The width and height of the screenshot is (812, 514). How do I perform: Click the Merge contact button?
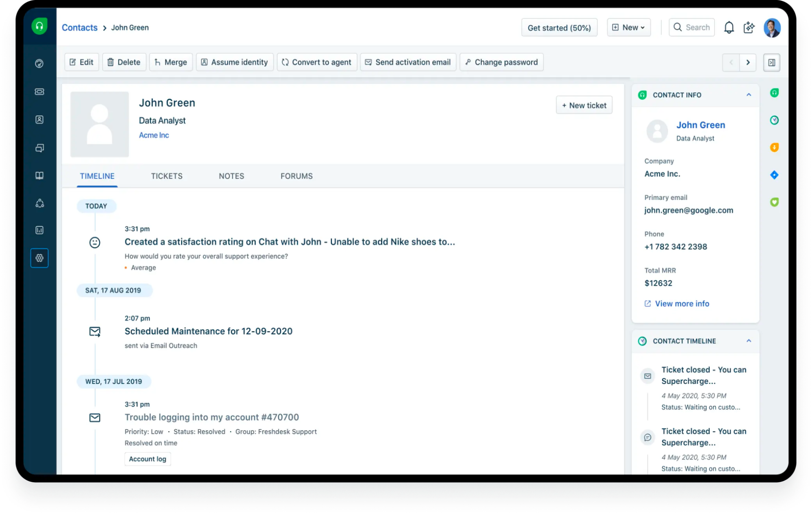coord(171,62)
